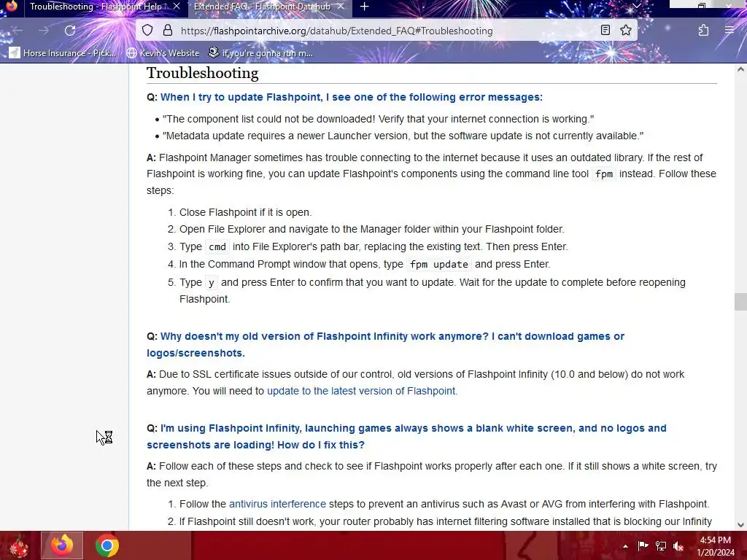Viewport: 747px width, 560px height.
Task: Click the Firefox taskbar icon
Action: tap(62, 545)
